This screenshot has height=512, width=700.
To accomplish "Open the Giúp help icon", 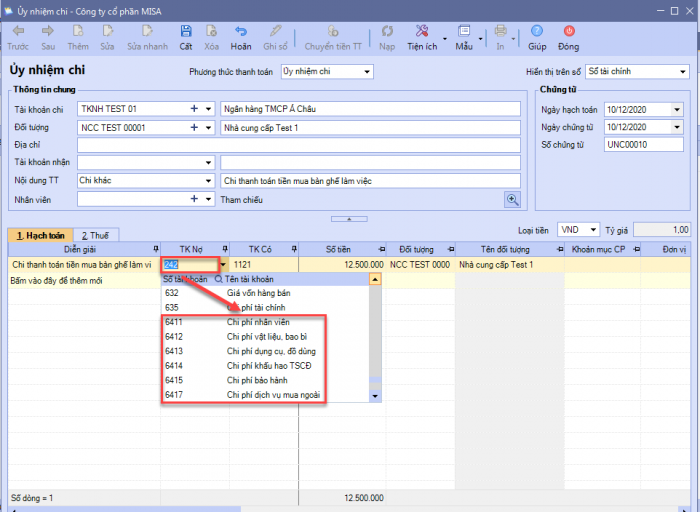I will pyautogui.click(x=537, y=32).
